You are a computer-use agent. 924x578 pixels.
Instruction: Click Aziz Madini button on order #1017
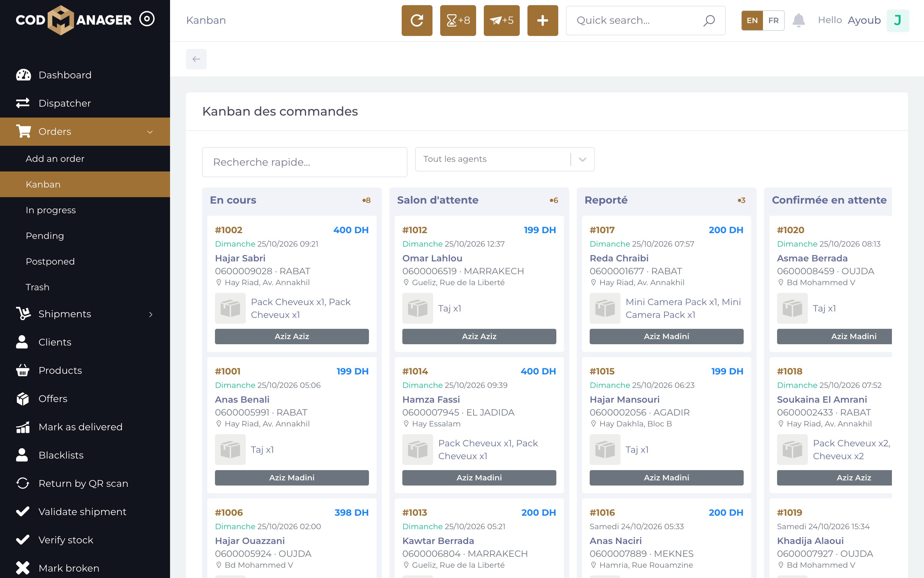pyautogui.click(x=666, y=337)
